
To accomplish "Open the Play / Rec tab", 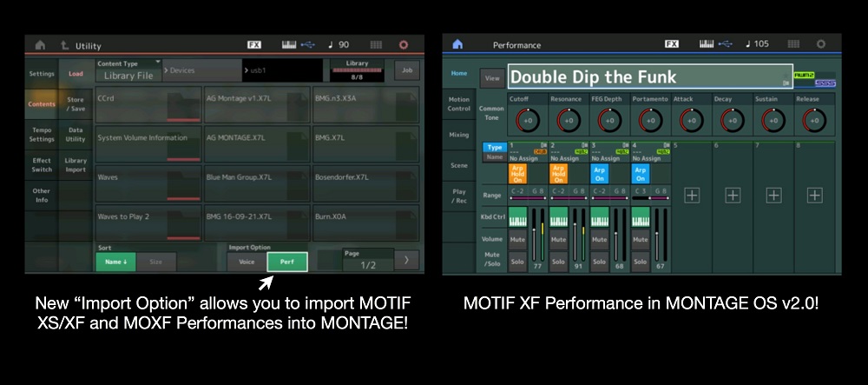I will click(459, 196).
